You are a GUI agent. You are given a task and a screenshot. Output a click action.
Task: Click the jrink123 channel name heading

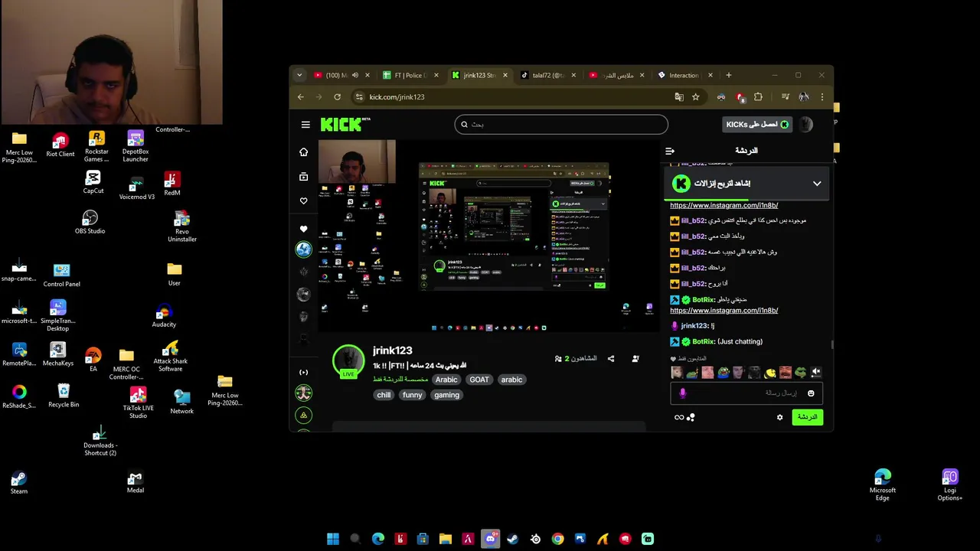pos(393,350)
